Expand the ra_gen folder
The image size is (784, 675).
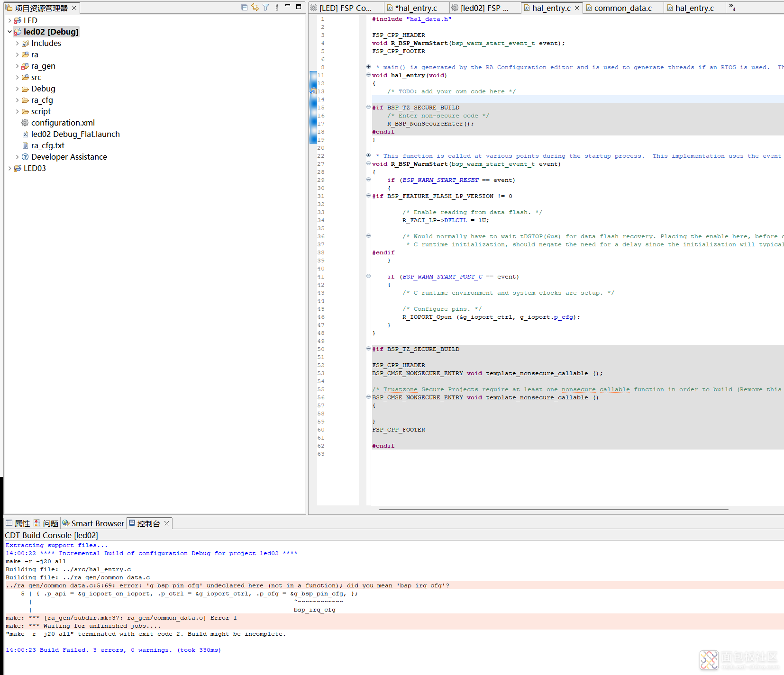17,66
